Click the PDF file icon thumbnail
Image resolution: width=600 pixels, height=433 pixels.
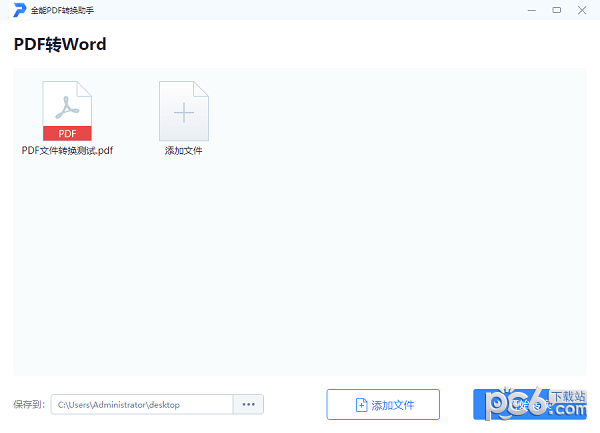[67, 111]
